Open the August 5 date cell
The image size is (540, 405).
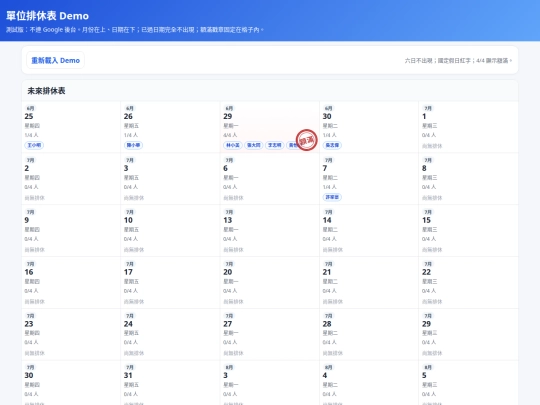coord(468,383)
